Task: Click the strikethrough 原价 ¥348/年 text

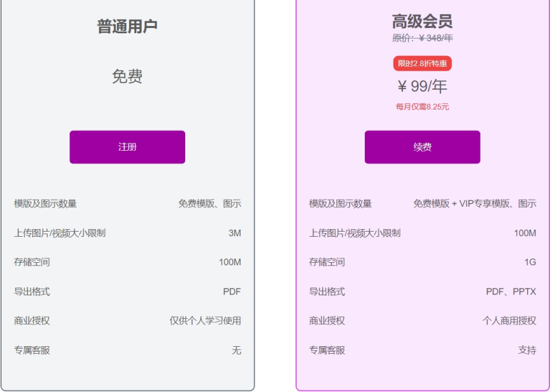Action: click(x=422, y=38)
